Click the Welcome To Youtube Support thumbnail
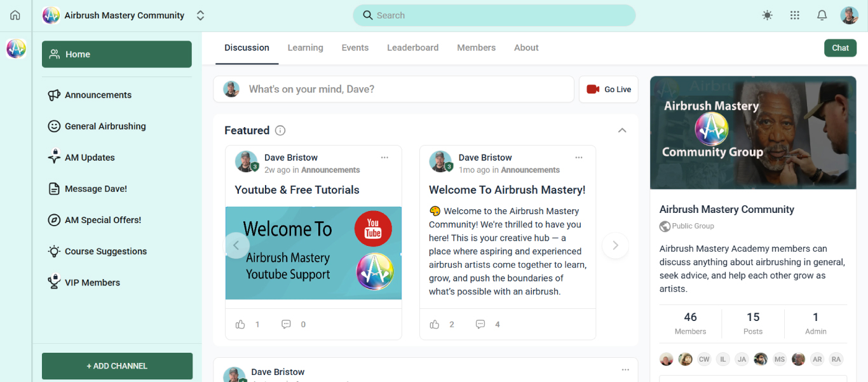This screenshot has width=868, height=382. point(313,253)
